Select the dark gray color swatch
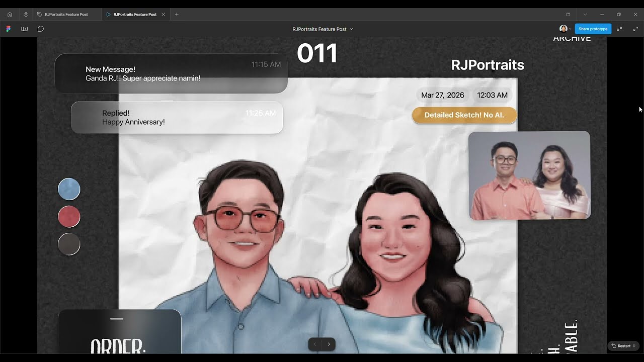 point(69,244)
